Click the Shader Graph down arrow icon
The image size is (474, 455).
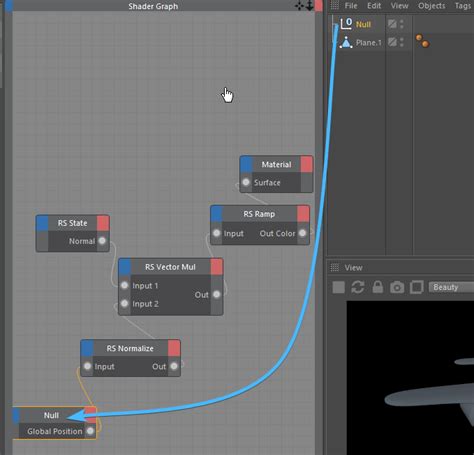click(x=309, y=6)
